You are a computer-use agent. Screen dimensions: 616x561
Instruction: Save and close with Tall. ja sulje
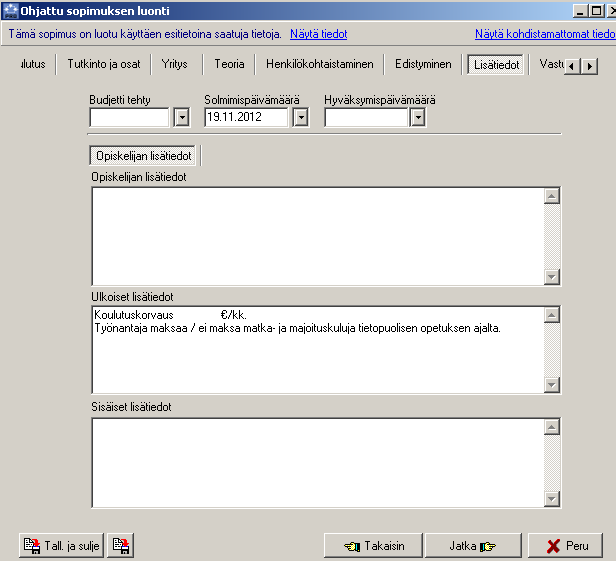point(61,545)
